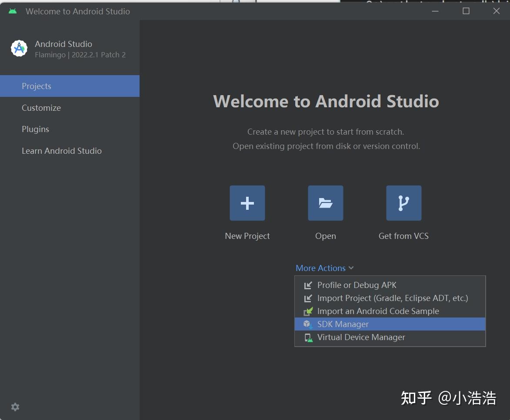Collapse the More Actions chevron
The height and width of the screenshot is (420, 510).
tap(351, 268)
